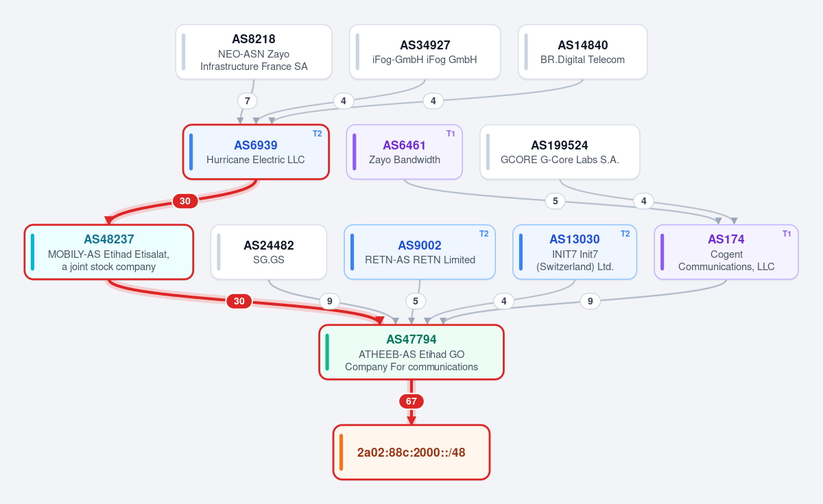823x504 pixels.
Task: Click the T1 badge on AS174
Action: (x=787, y=234)
